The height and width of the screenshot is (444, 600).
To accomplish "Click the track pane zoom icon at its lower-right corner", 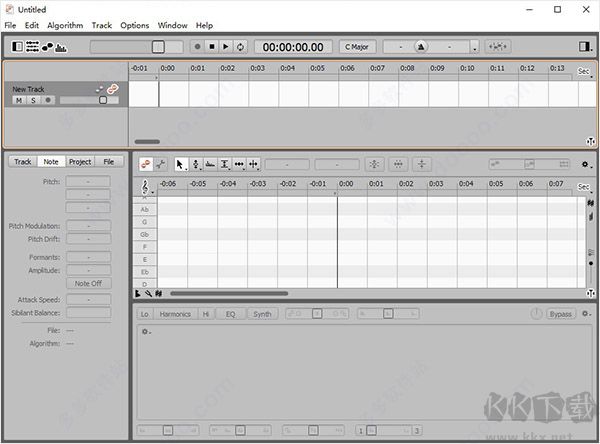I will tap(590, 142).
